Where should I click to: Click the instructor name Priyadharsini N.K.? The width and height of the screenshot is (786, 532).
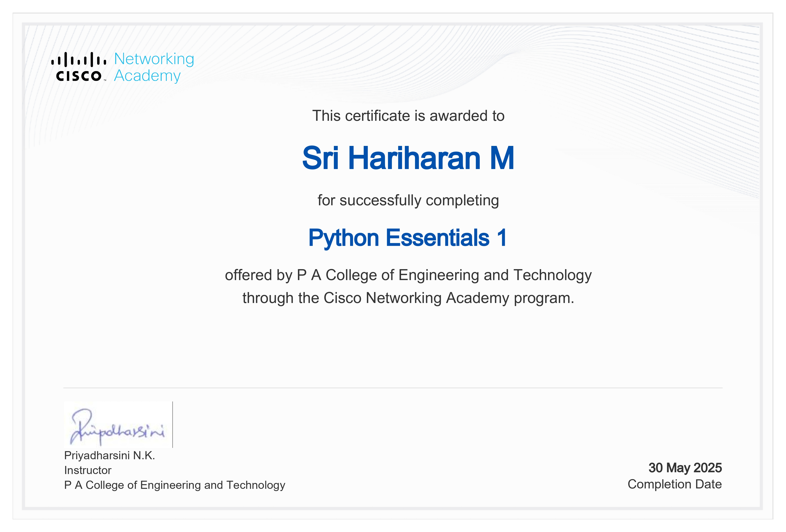109,456
